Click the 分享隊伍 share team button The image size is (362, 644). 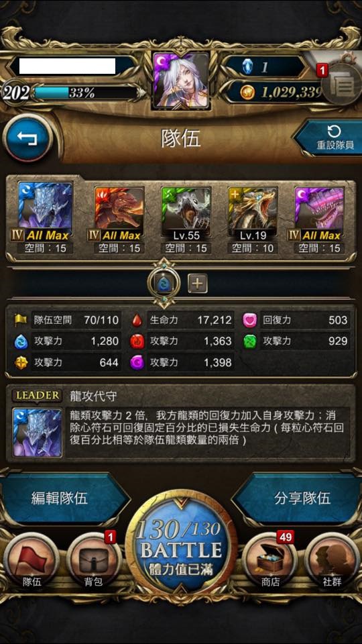coord(298,498)
